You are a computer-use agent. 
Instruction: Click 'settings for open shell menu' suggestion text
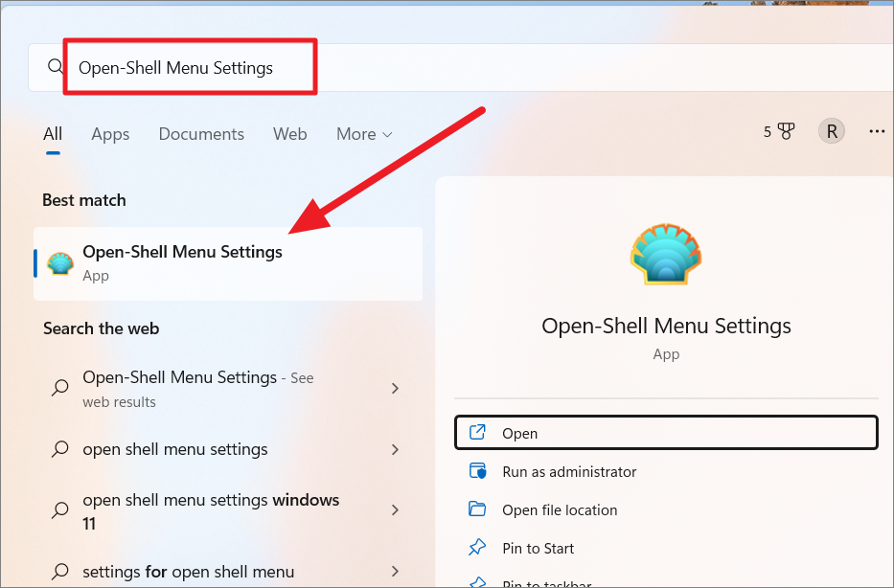188,571
